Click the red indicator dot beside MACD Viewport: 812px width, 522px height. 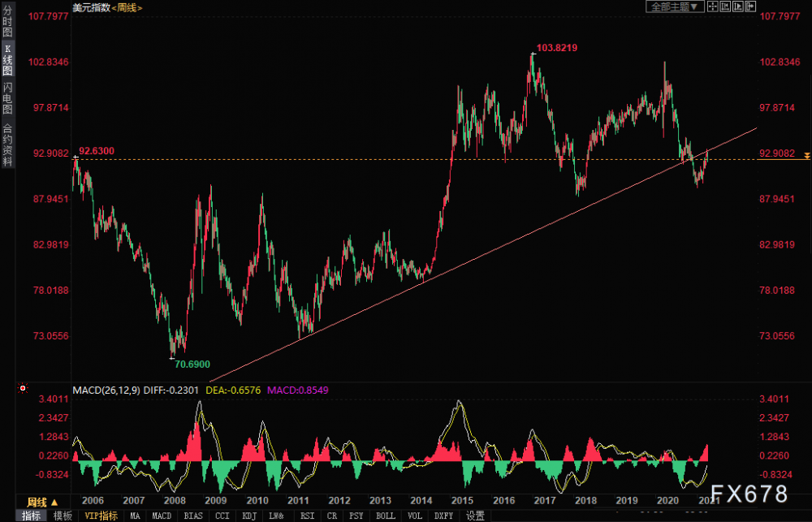[x=22, y=388]
